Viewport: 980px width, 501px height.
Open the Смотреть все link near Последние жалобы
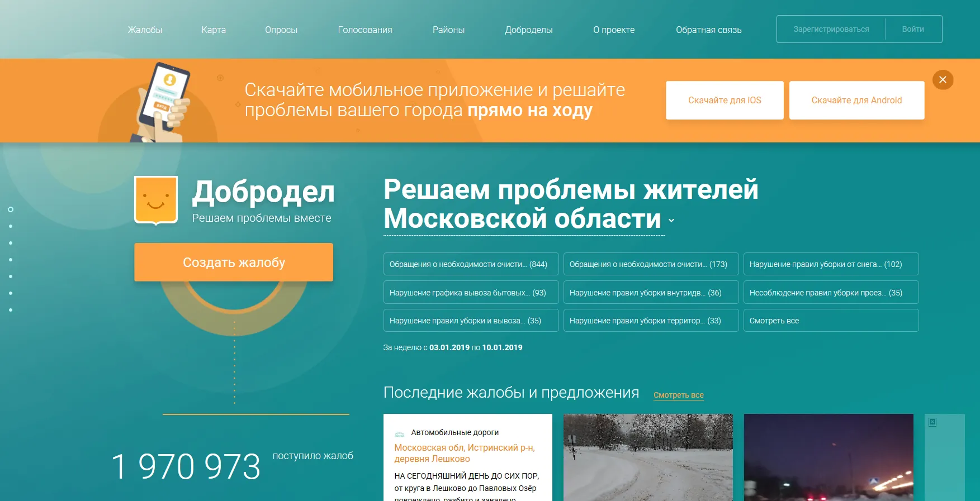click(678, 395)
